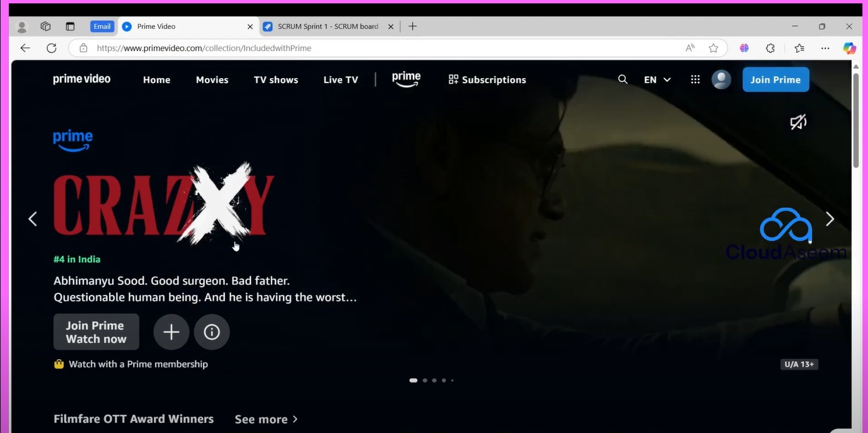Select the third carousel page dot
The image size is (868, 433).
(434, 381)
